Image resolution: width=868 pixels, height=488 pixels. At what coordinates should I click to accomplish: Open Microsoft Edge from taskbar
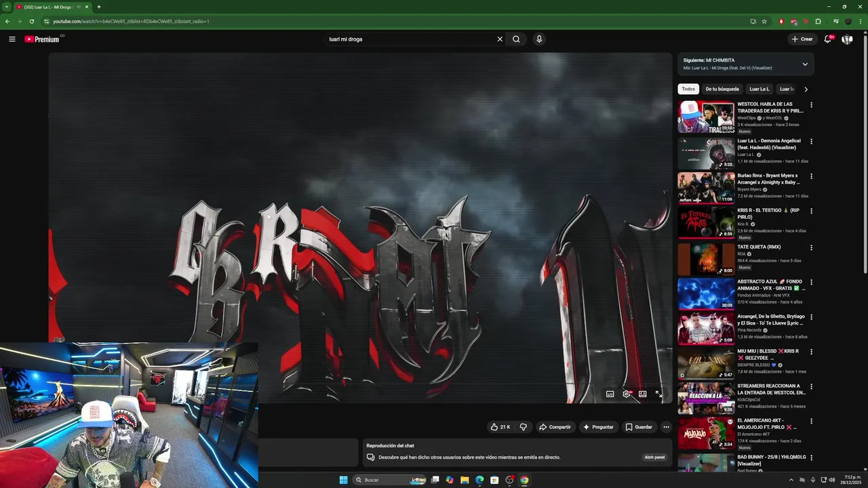click(479, 480)
